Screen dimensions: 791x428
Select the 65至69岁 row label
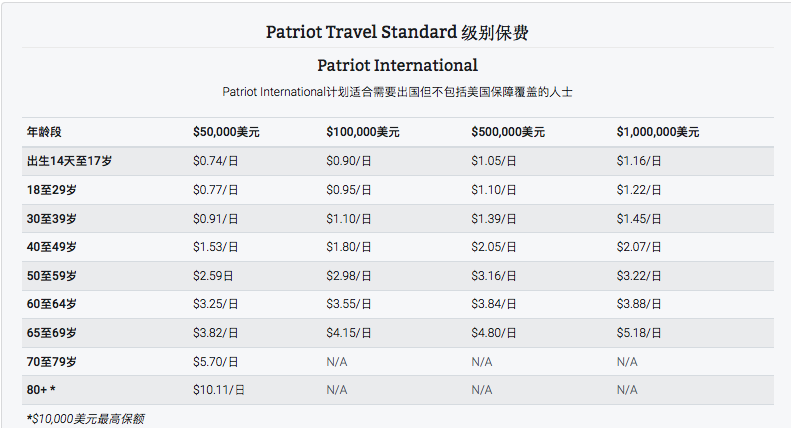point(51,333)
